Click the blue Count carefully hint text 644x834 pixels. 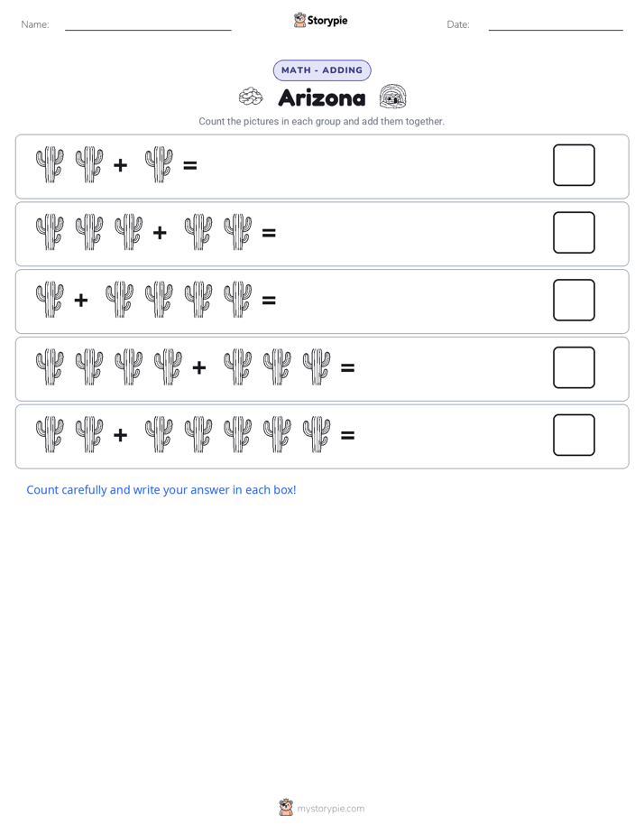pos(161,490)
